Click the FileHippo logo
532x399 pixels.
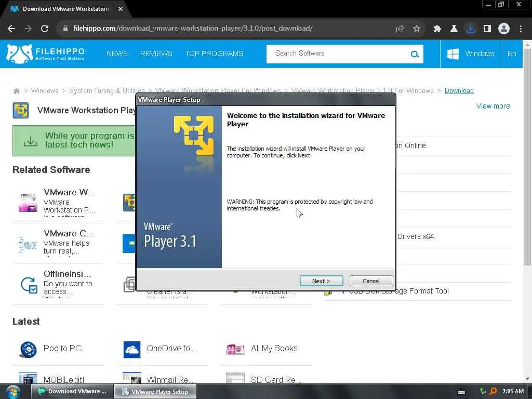point(46,54)
